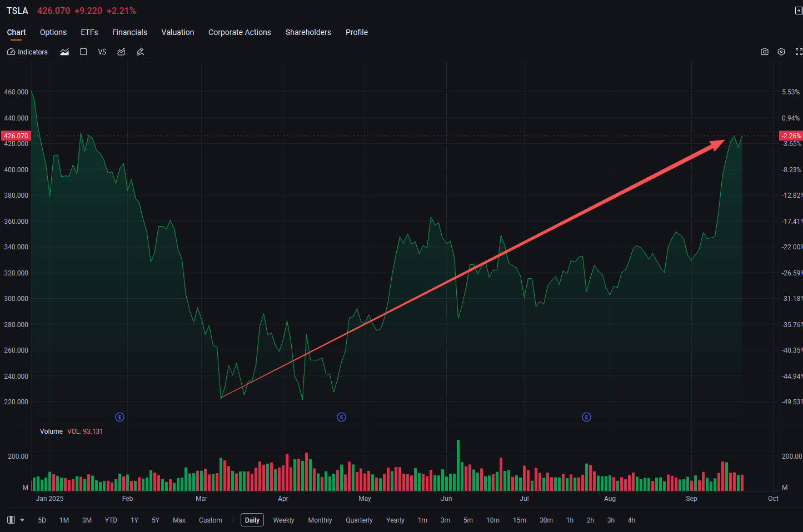
Task: Click the +9.220 price change value
Action: 88,11
